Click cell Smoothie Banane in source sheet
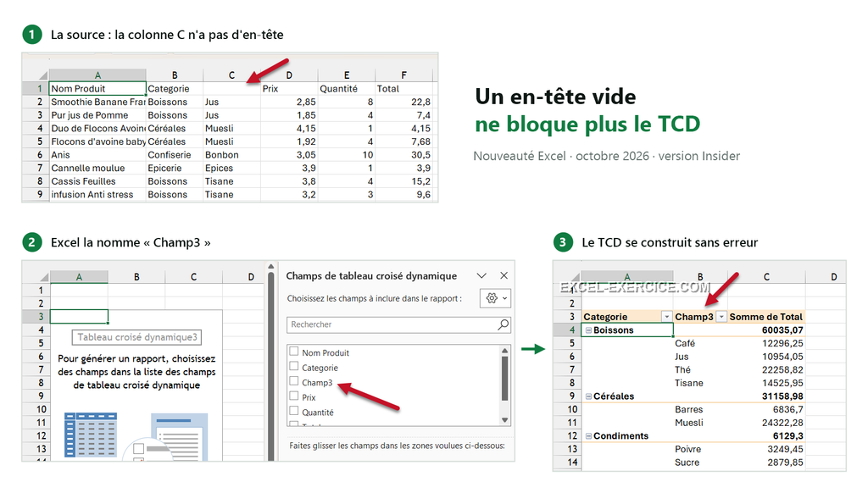This screenshot has width=868, height=493. [x=97, y=102]
